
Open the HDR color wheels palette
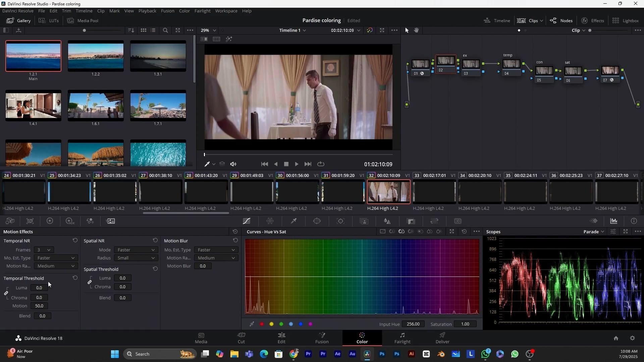tap(70, 221)
